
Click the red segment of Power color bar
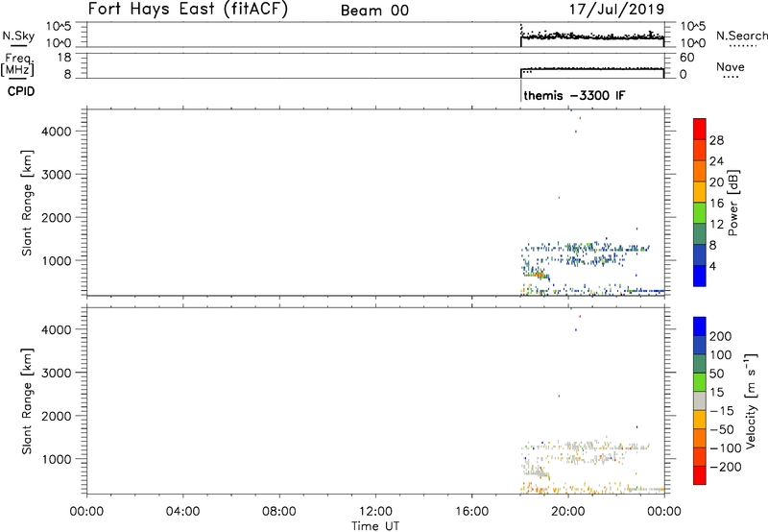(700, 129)
